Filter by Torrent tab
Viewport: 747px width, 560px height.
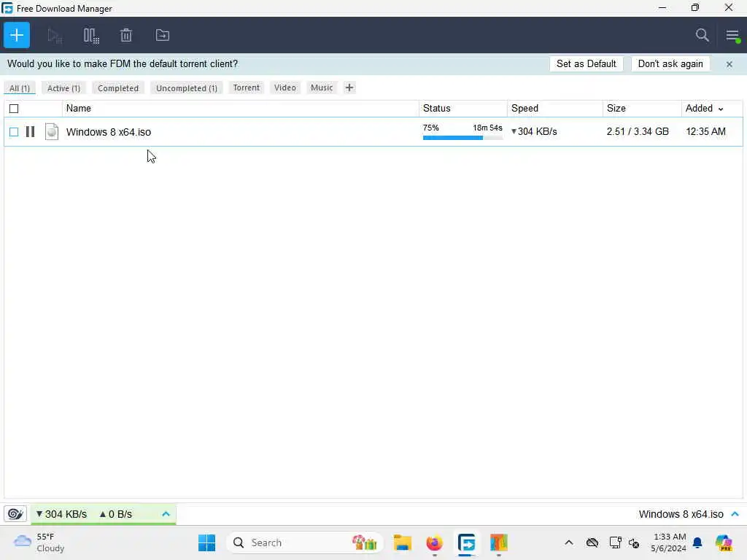(x=247, y=87)
